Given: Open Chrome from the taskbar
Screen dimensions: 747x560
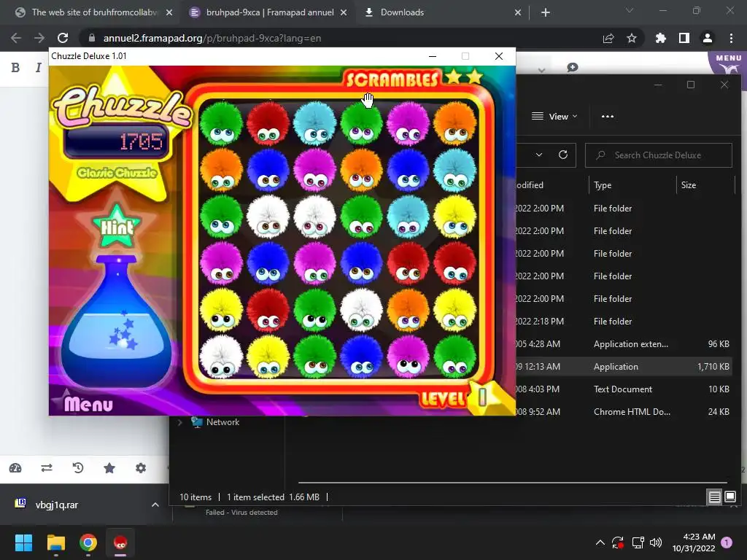Looking at the screenshot, I should [88, 542].
